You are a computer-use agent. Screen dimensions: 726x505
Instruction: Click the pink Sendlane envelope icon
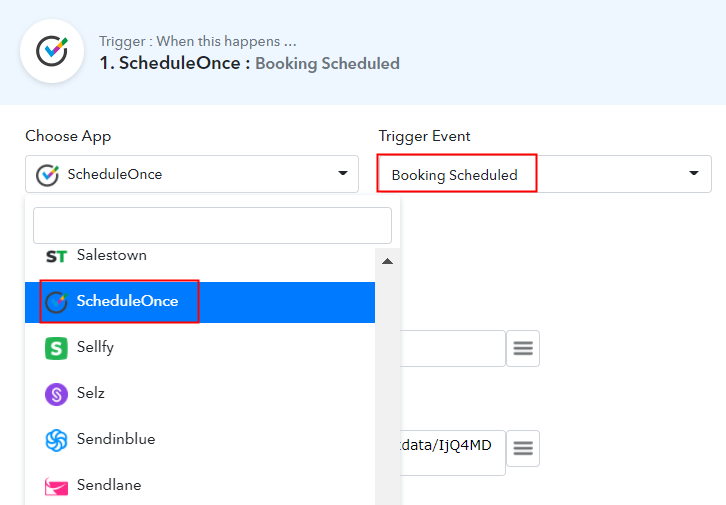[x=56, y=486]
